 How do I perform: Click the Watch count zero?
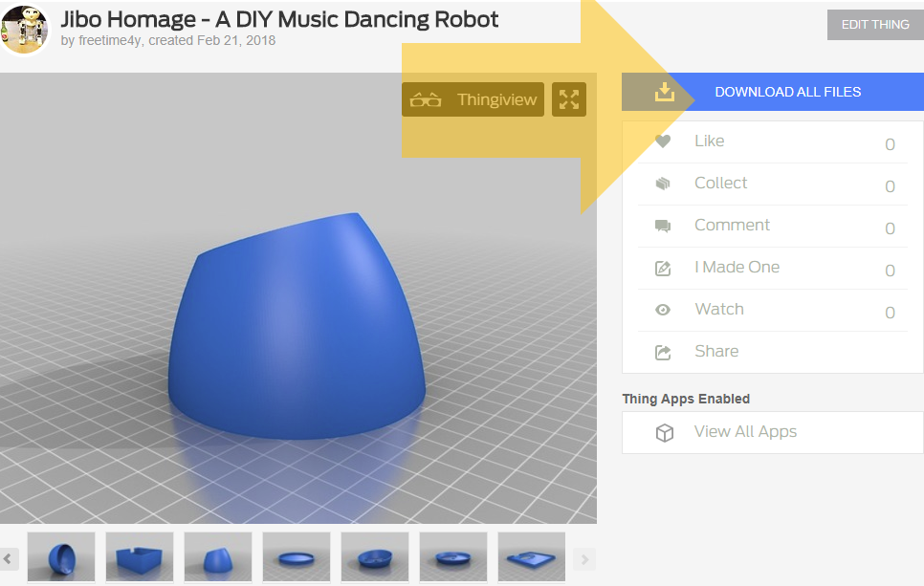click(x=890, y=313)
